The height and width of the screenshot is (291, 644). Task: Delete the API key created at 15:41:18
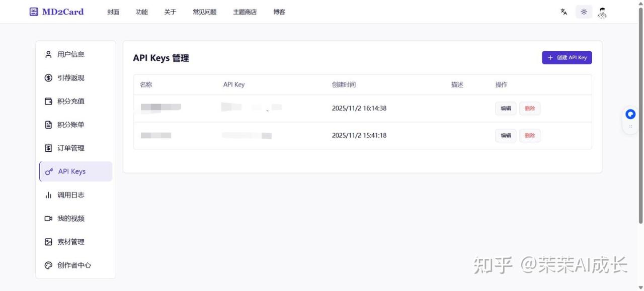tap(530, 136)
